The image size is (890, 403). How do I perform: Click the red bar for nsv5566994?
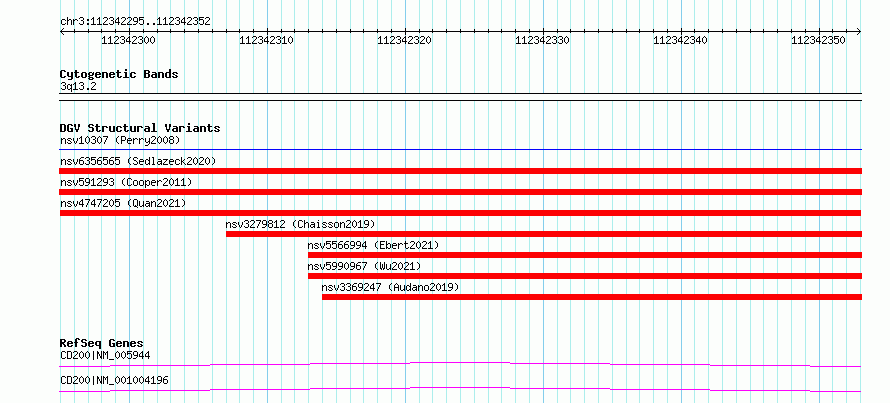click(585, 255)
